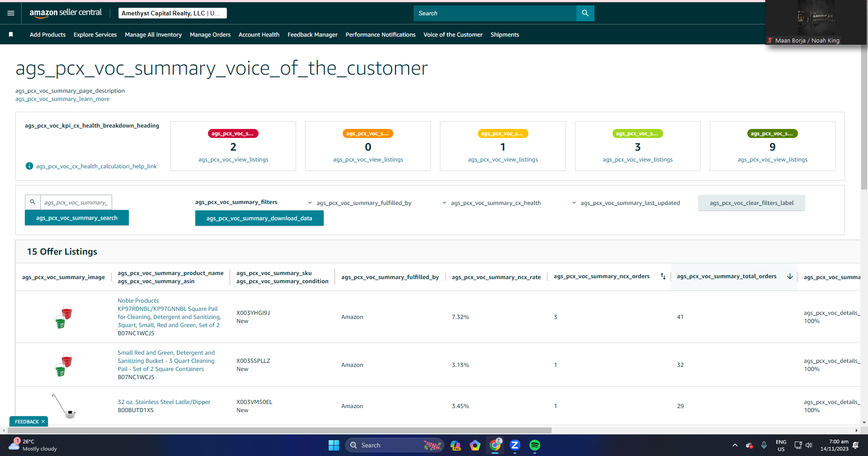Click the Amazon Seller Central logo
This screenshot has width=868, height=456.
[x=66, y=13]
